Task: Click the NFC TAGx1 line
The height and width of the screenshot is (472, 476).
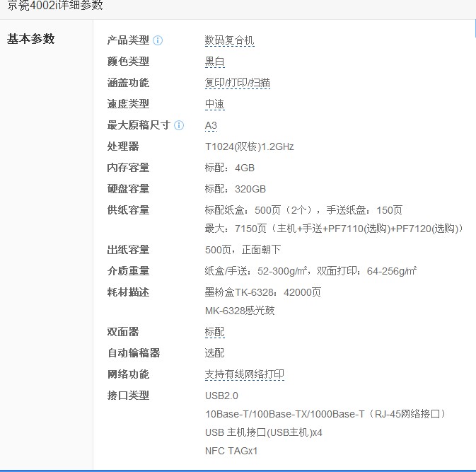Action: tap(231, 451)
